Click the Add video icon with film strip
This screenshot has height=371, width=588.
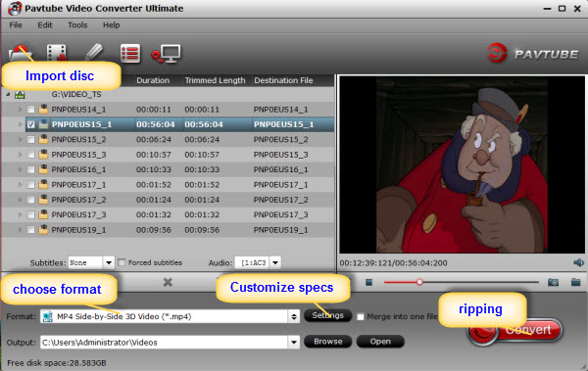(57, 53)
